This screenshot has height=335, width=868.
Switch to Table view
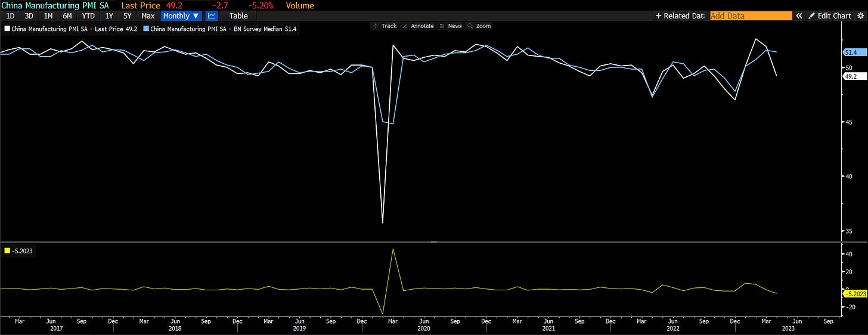[x=238, y=16]
